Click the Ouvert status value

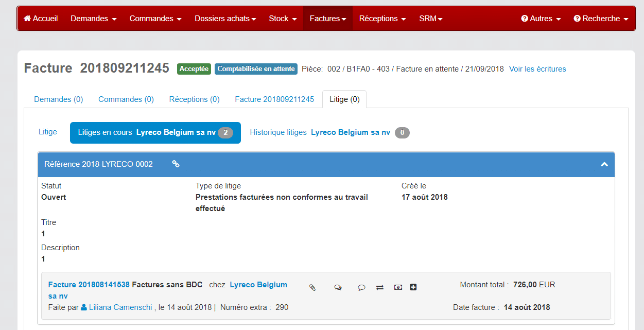pos(54,197)
